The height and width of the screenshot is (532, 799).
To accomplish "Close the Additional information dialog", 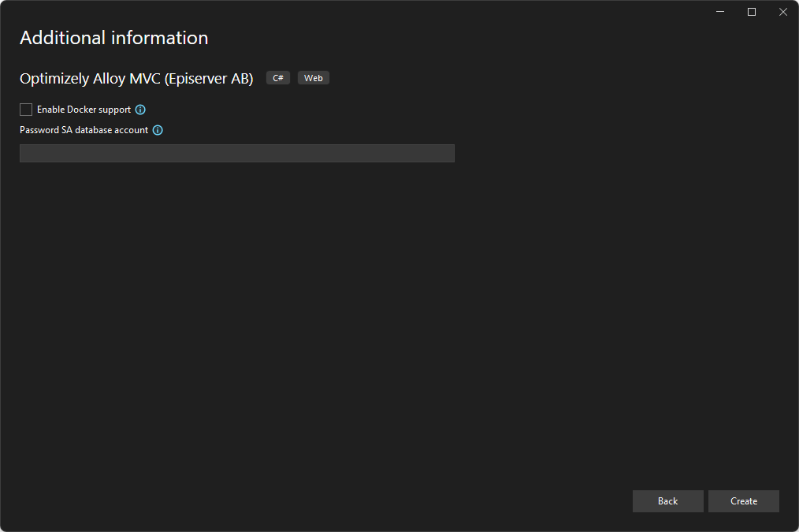I will pyautogui.click(x=782, y=12).
